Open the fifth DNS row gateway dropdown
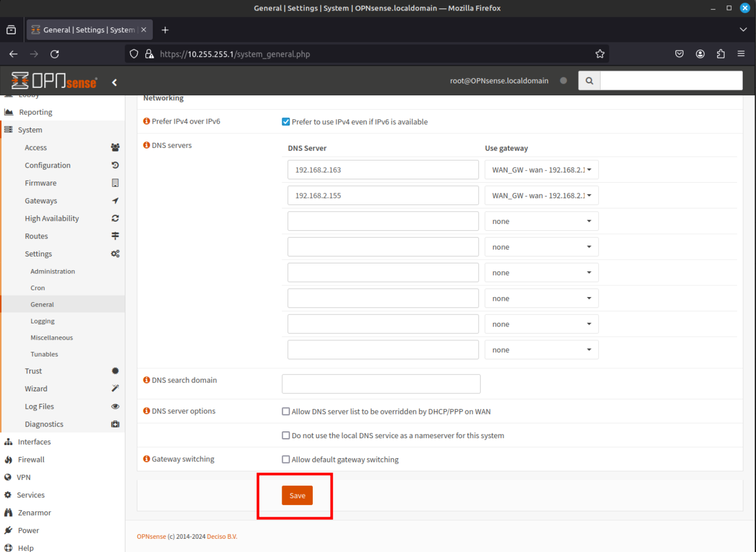This screenshot has height=552, width=756. pyautogui.click(x=542, y=273)
